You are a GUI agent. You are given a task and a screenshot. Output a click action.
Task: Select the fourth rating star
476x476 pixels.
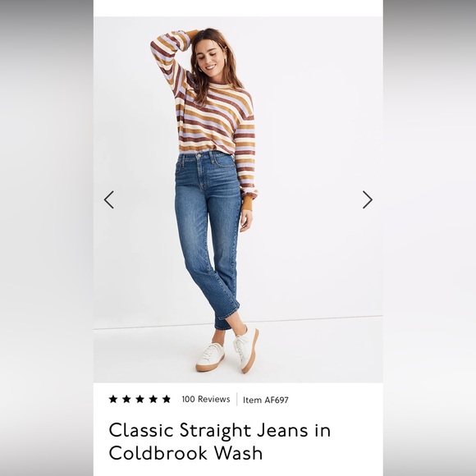(x=153, y=399)
